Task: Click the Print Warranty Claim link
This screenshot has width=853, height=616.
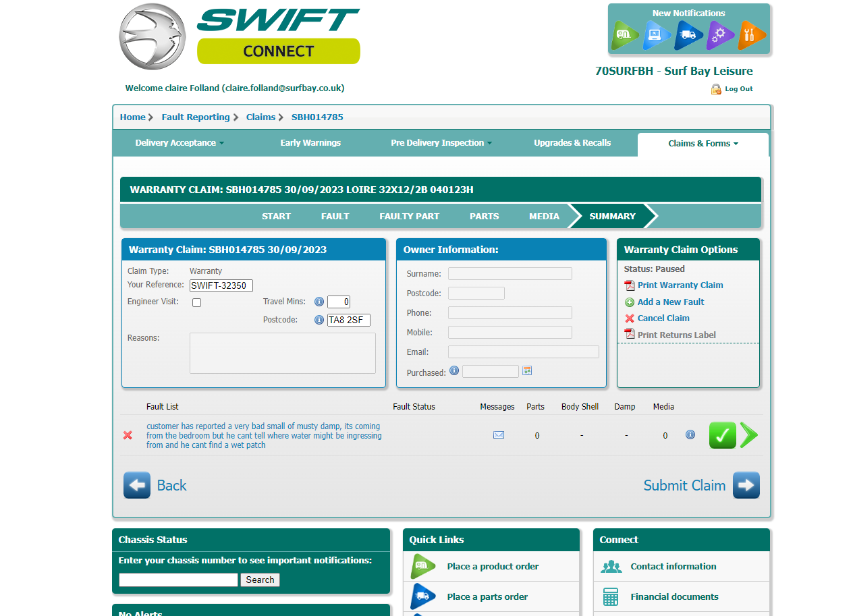Action: point(680,285)
